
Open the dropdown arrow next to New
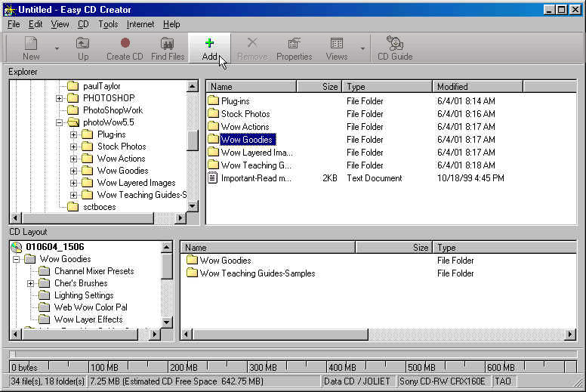coord(57,48)
